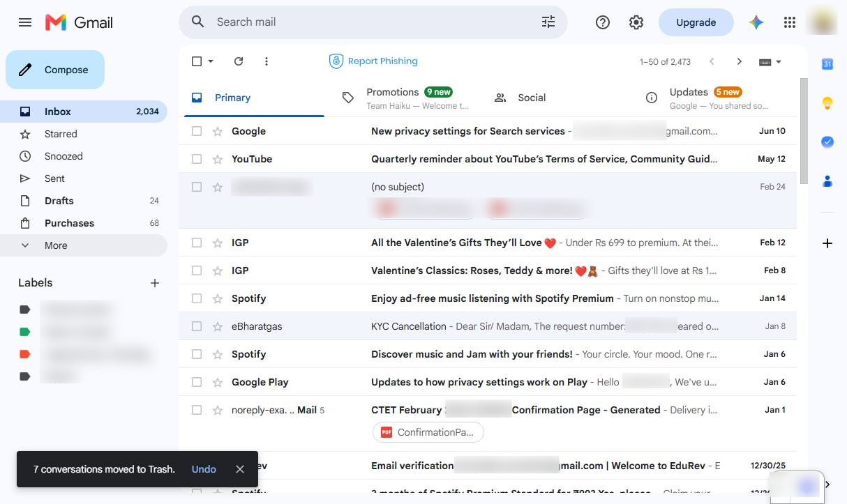Open the main menu hamburger icon
This screenshot has width=847, height=504.
[x=25, y=22]
